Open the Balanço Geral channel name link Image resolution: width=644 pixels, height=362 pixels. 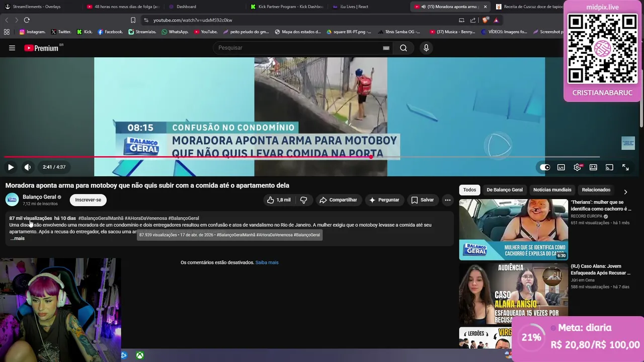(x=39, y=197)
